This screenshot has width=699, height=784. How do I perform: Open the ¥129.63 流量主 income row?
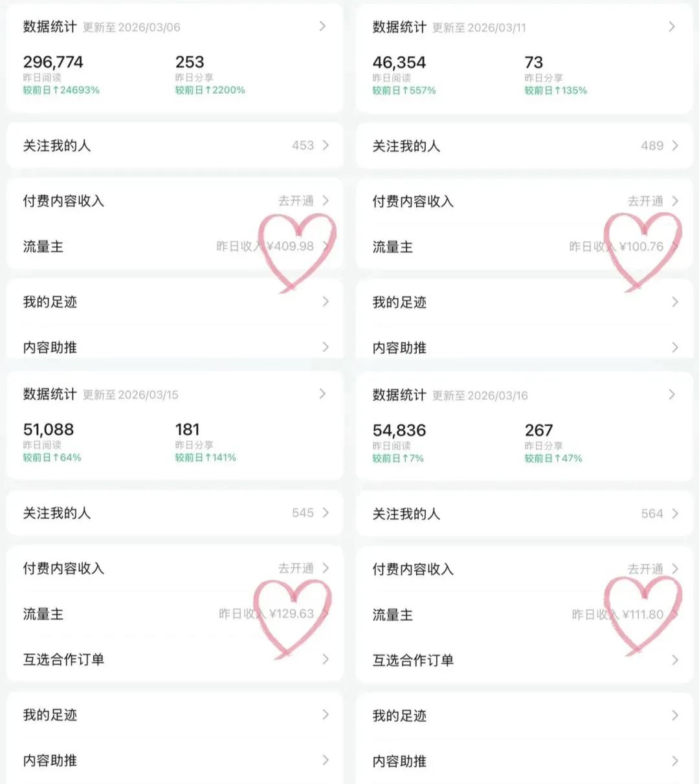[175, 614]
